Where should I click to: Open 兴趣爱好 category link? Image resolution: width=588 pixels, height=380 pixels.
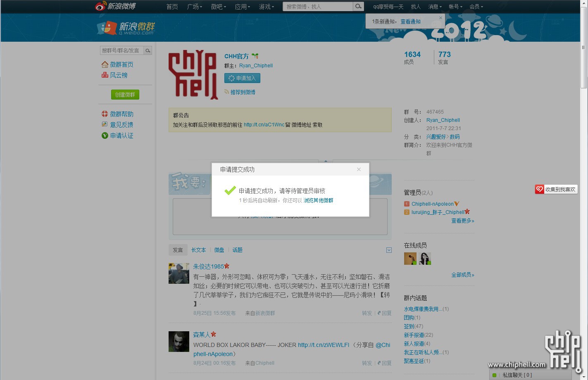pyautogui.click(x=436, y=137)
